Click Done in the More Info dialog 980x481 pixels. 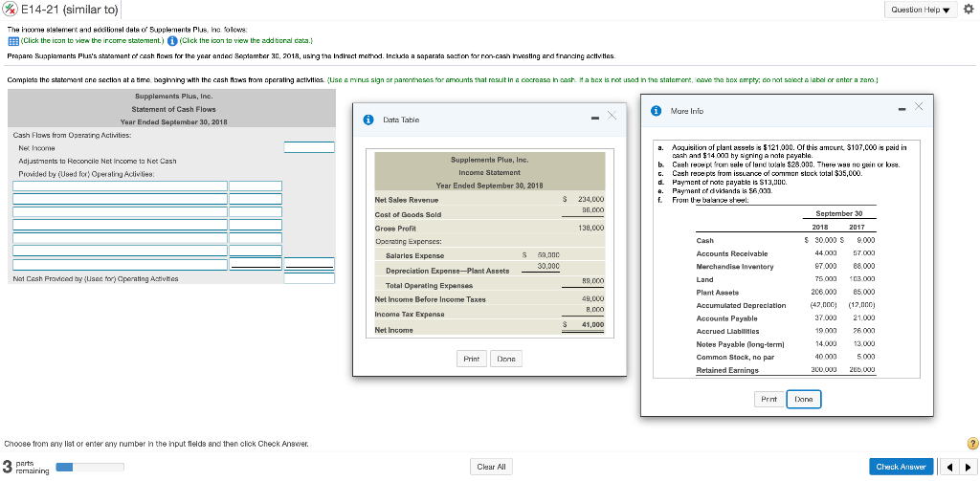(x=803, y=399)
